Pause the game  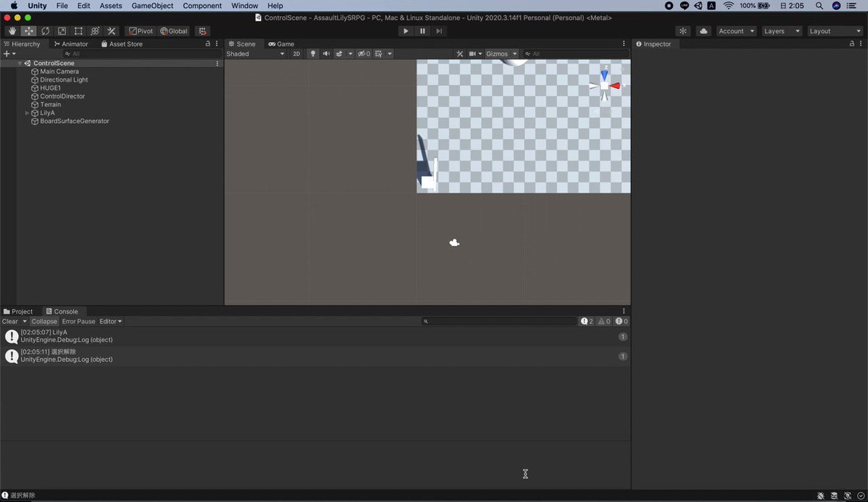[x=422, y=31]
